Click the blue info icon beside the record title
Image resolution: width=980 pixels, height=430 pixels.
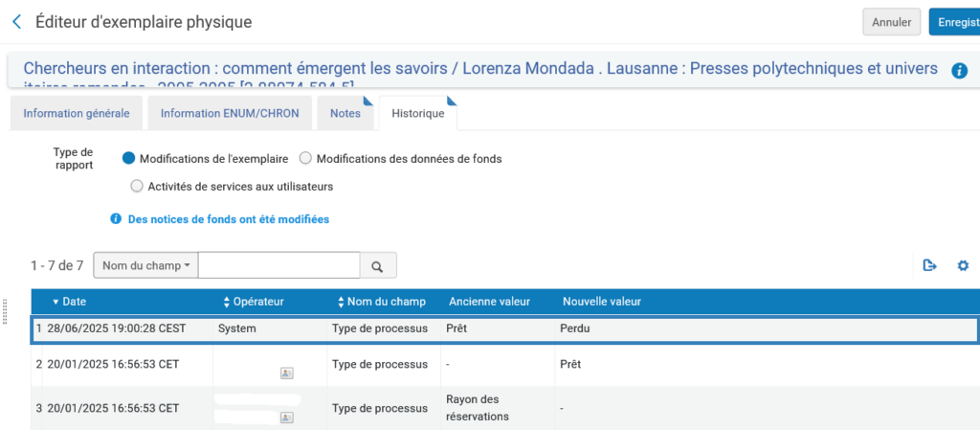tap(959, 71)
